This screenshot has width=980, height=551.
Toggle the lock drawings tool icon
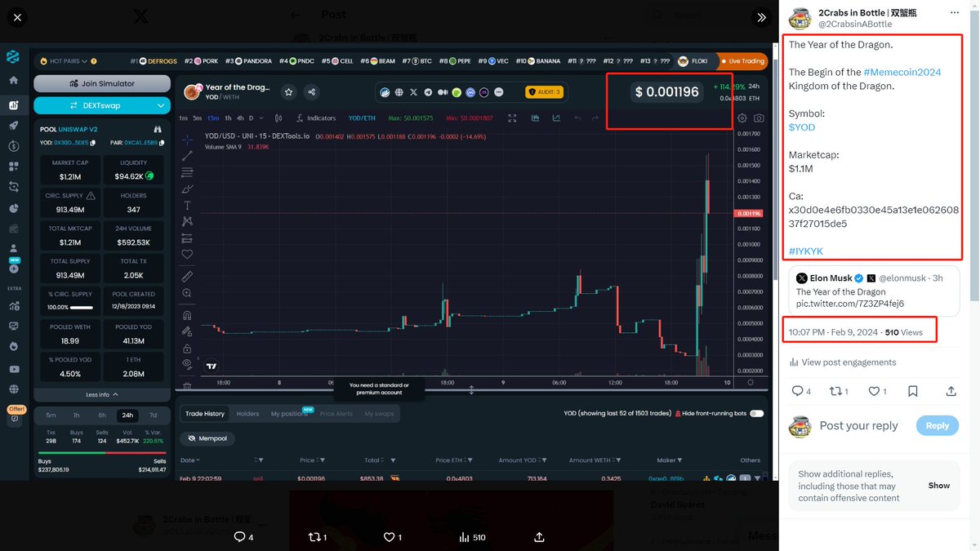[187, 348]
